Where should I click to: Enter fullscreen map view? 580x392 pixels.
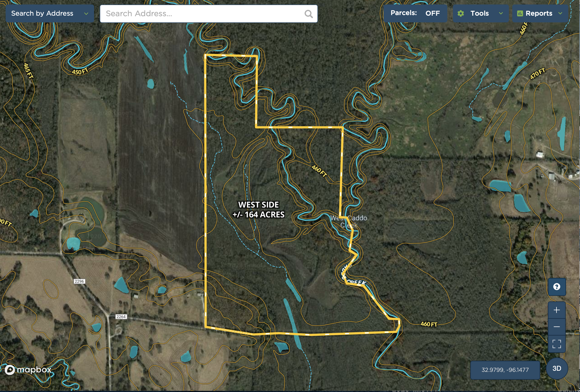pyautogui.click(x=556, y=344)
